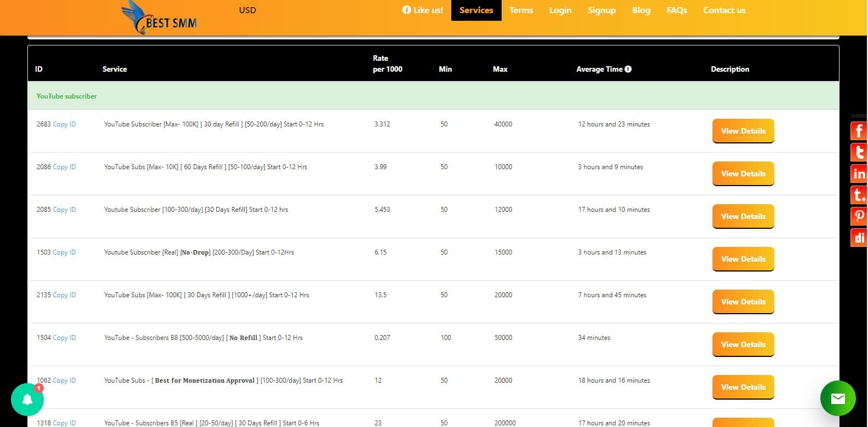Click the Average Time info icon
Viewport: 868px width, 427px height.
(x=628, y=69)
